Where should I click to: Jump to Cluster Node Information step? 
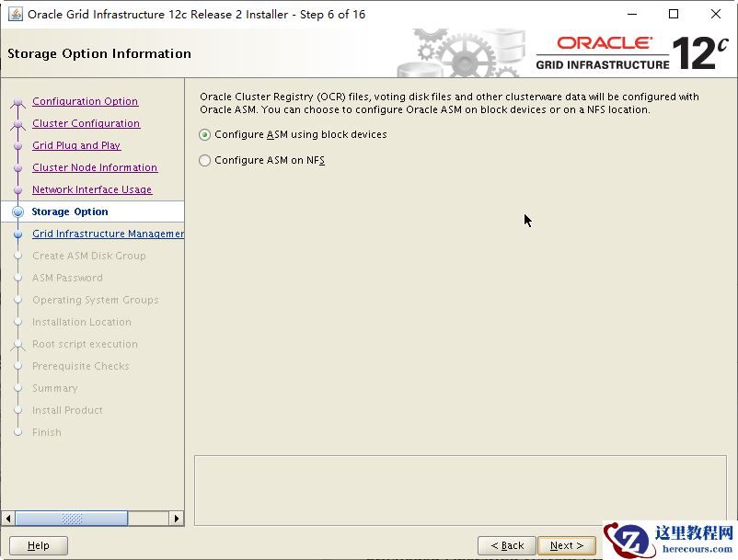(x=95, y=167)
